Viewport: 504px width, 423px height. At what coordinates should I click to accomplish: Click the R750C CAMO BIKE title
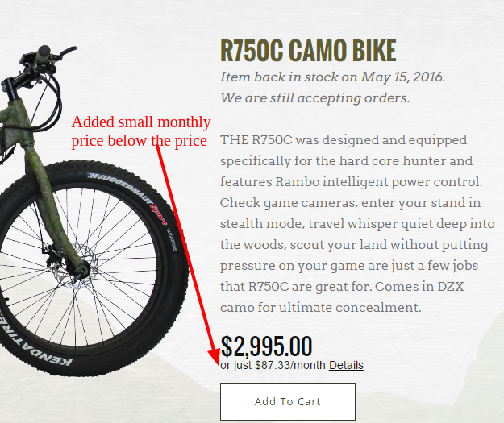tap(308, 51)
